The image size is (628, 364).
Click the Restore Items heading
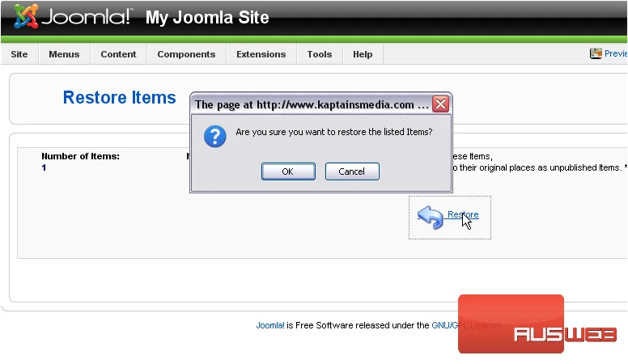[x=119, y=97]
